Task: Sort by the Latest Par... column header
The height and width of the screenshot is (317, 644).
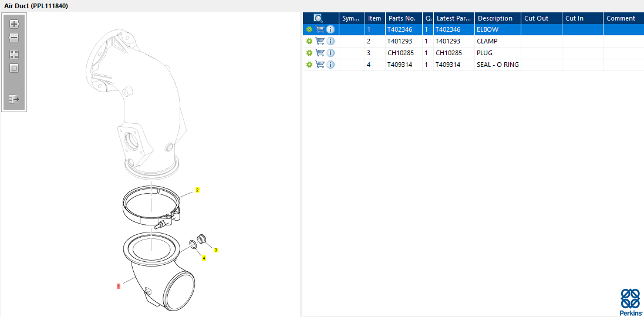Action: [x=454, y=18]
